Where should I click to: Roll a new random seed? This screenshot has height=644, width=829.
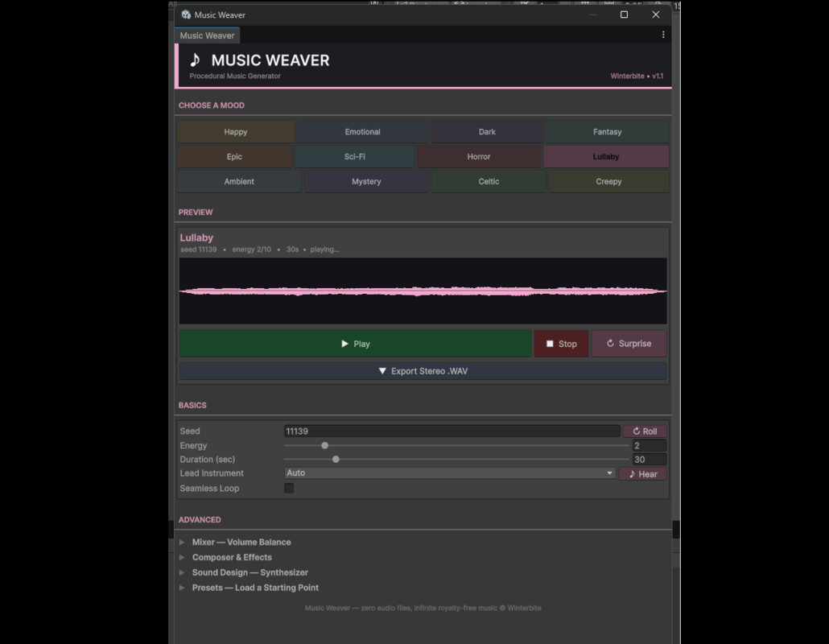(x=645, y=431)
